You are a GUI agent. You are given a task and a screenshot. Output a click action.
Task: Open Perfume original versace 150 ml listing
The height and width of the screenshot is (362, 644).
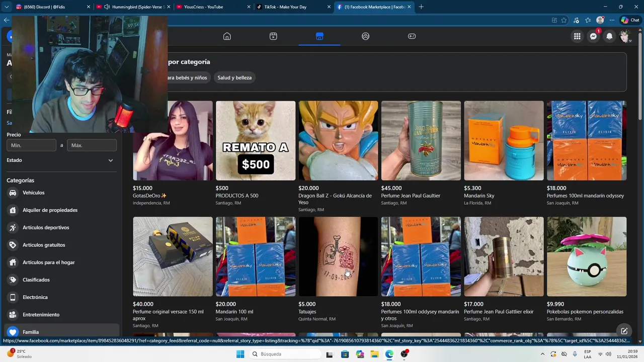(x=173, y=273)
